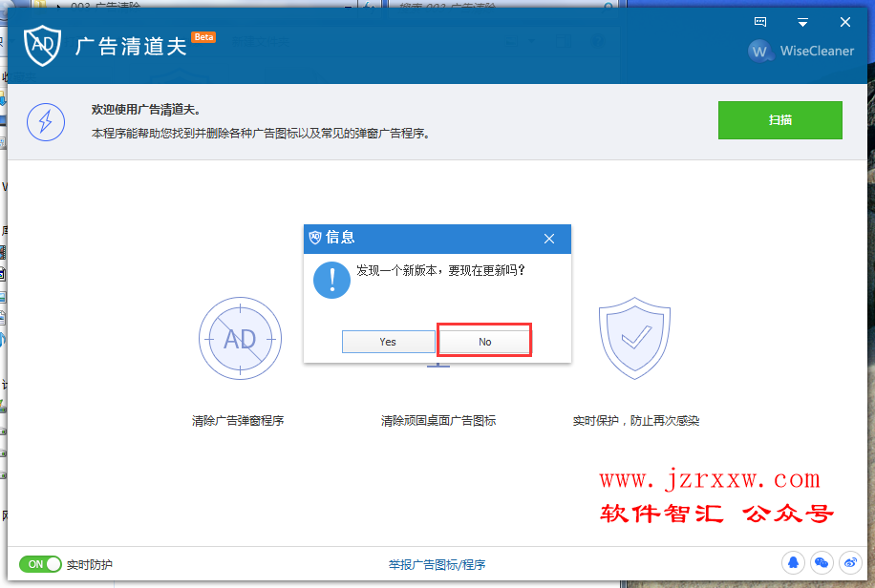
Task: Open the 举报广告图标/程序 link
Action: click(x=437, y=564)
